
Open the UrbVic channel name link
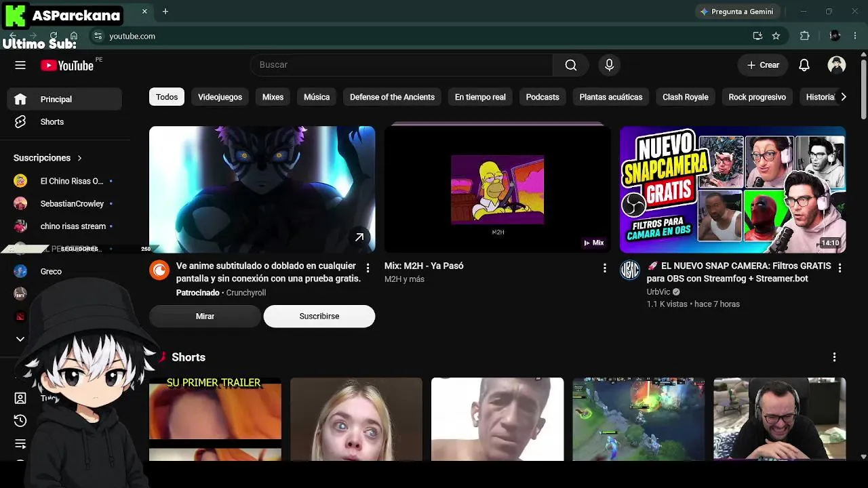(x=658, y=292)
